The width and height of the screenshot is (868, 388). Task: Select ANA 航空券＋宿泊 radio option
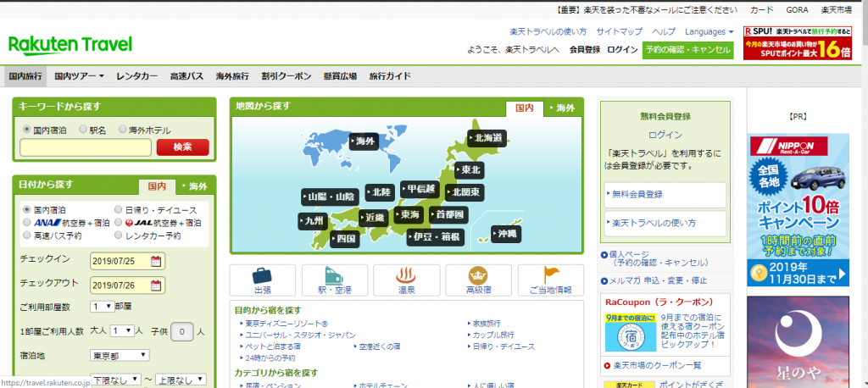click(26, 223)
